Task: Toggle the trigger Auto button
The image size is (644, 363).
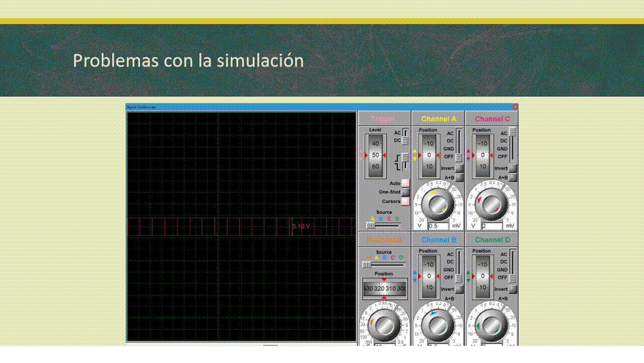Action: (x=405, y=183)
